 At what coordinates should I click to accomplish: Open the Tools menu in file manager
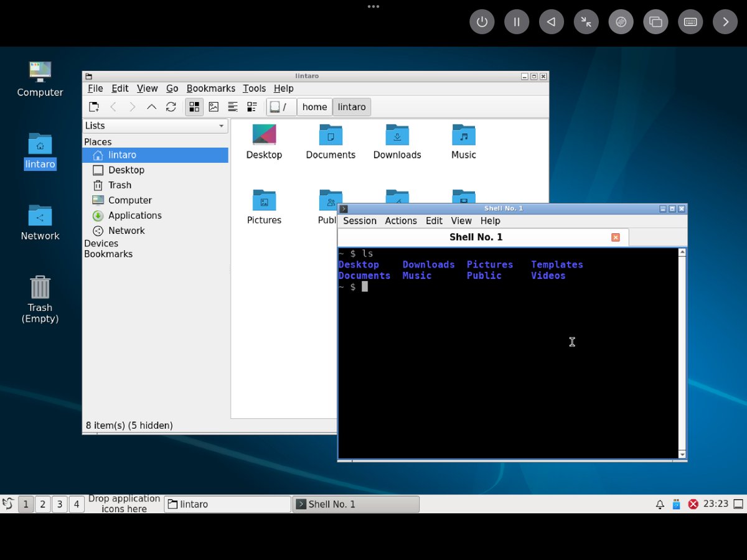[254, 88]
